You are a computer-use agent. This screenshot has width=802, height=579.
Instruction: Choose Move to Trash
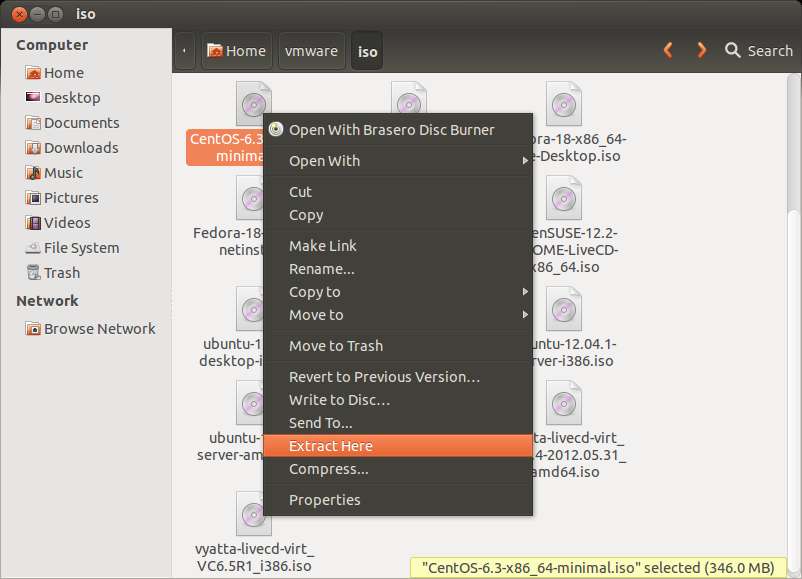(x=398, y=346)
